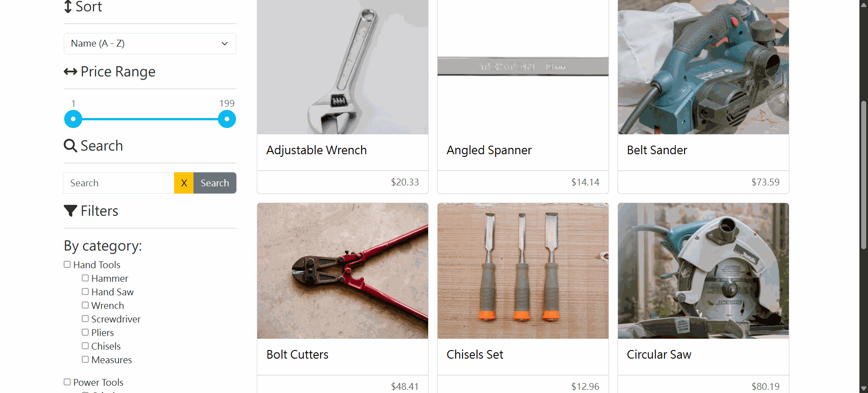This screenshot has height=393, width=868.
Task: Click the Filters funnel icon
Action: pos(70,211)
